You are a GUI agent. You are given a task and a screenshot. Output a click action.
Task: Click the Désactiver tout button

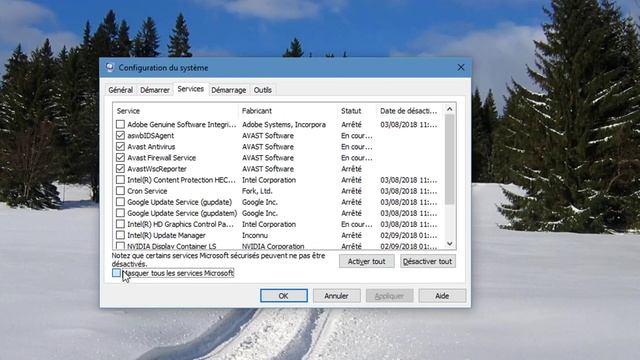tap(427, 261)
